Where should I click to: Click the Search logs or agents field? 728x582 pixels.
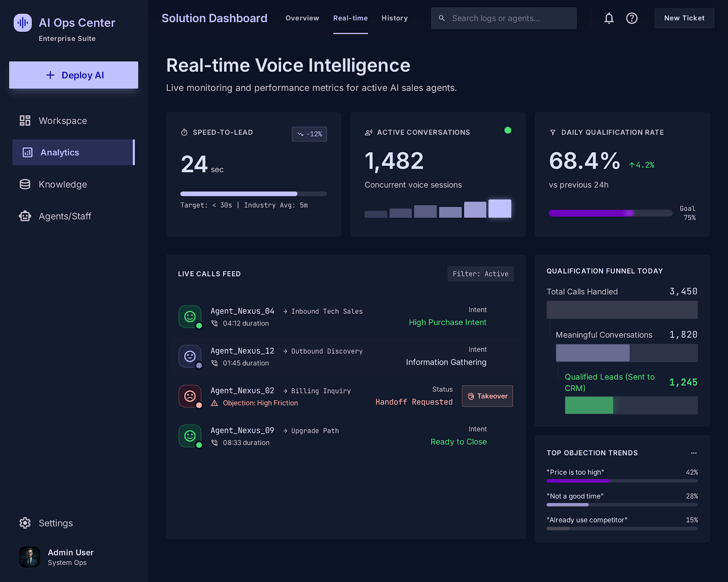504,18
